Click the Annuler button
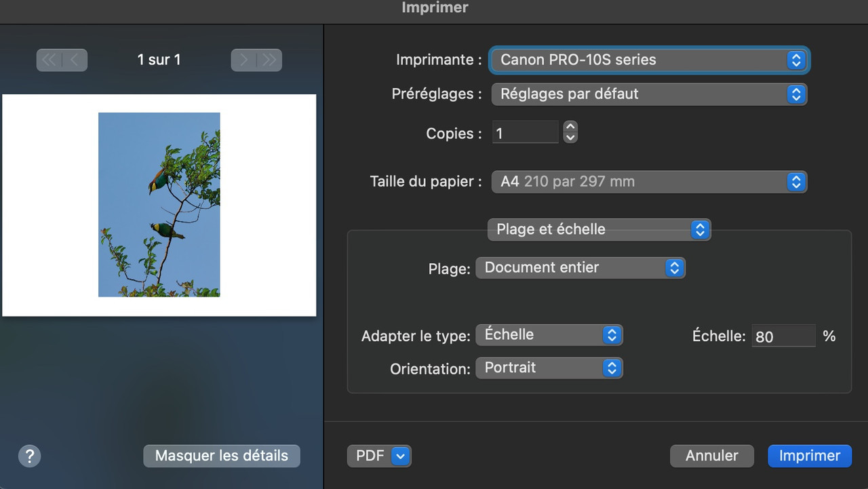The image size is (868, 489). coord(711,456)
